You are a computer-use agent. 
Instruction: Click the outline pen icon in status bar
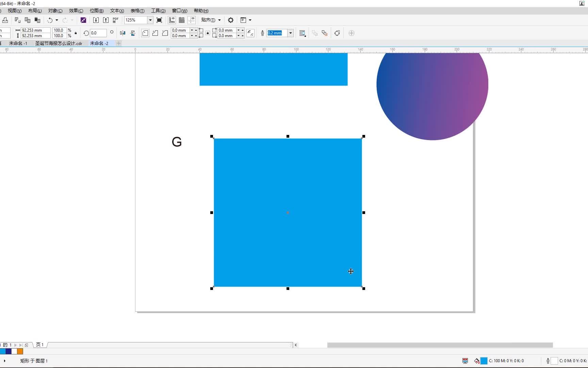pyautogui.click(x=548, y=361)
